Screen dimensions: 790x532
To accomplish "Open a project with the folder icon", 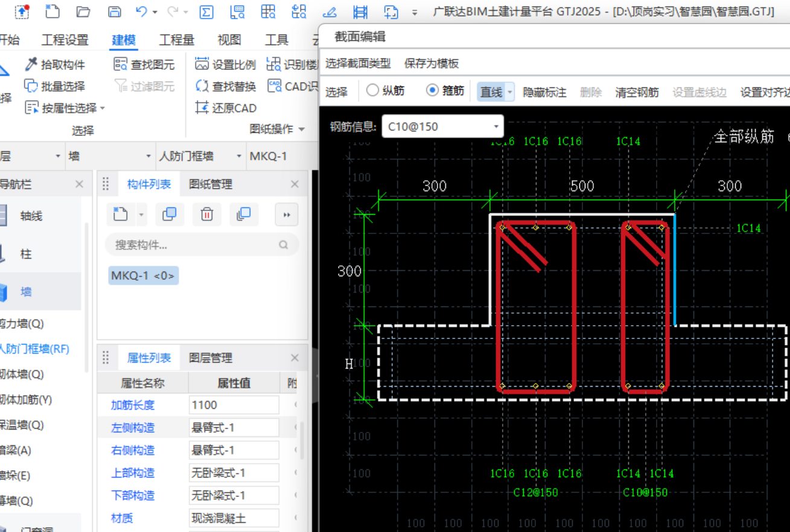I will 83,11.
